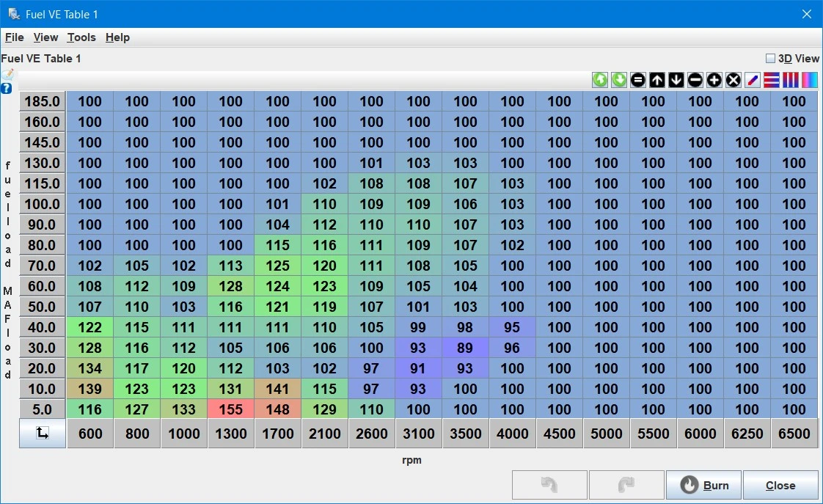Click the diagonal red-blue interpolate icon
This screenshot has width=823, height=504.
pyautogui.click(x=752, y=80)
